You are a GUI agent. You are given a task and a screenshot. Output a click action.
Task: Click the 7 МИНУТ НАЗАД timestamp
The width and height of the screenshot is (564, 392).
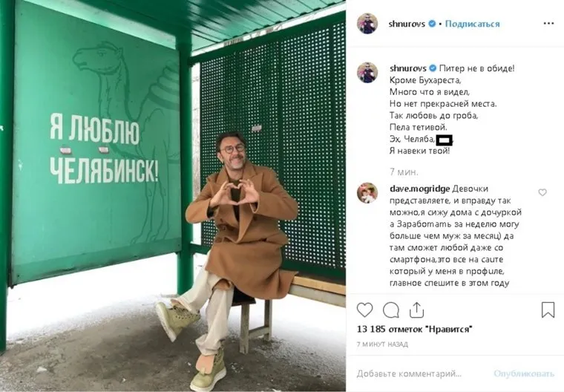(x=382, y=344)
